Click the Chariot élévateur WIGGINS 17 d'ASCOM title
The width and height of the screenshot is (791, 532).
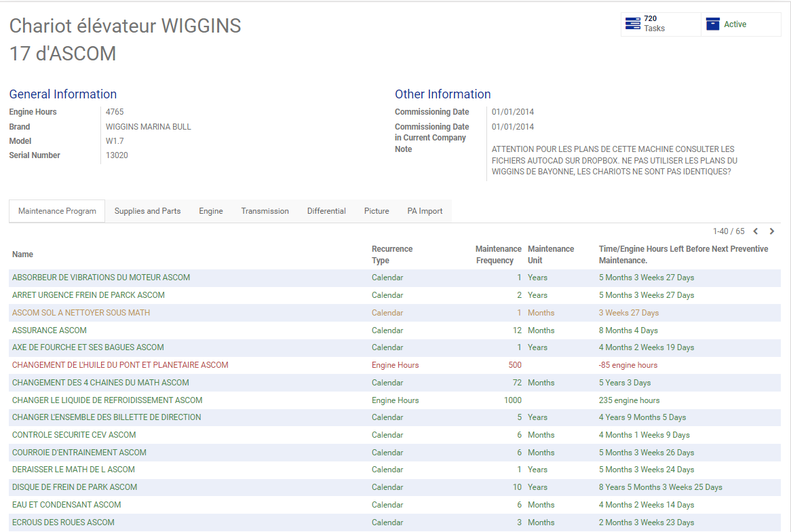point(125,39)
